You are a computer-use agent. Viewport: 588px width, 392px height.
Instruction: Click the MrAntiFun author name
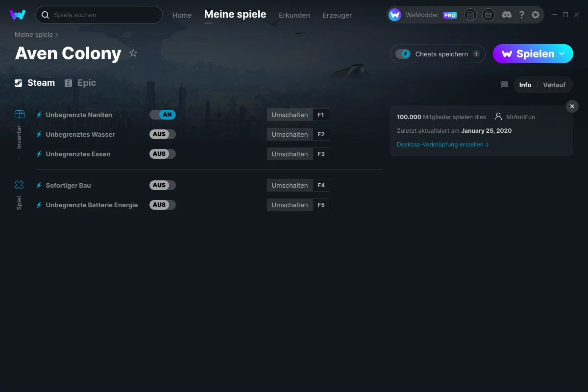pyautogui.click(x=521, y=117)
